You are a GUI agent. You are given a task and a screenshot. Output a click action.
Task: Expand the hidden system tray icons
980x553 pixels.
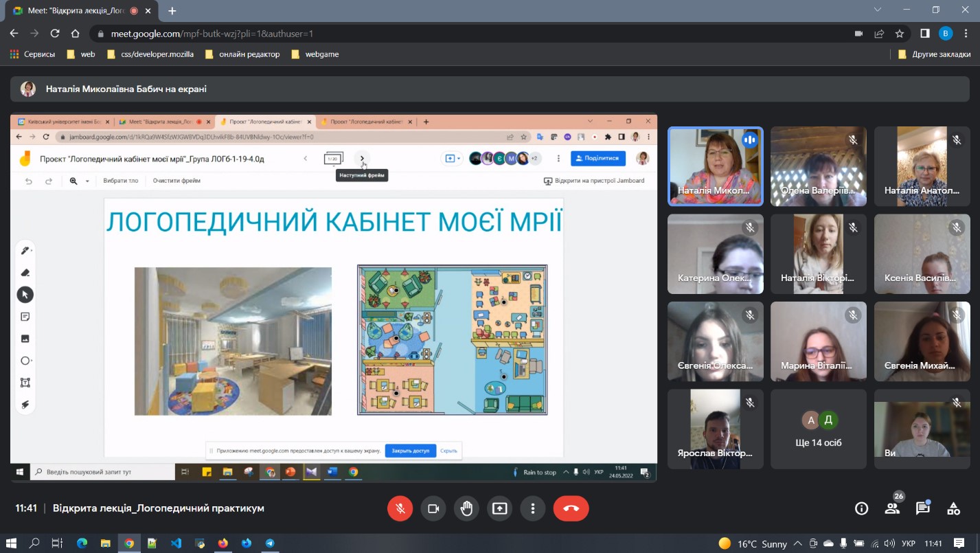(x=799, y=543)
